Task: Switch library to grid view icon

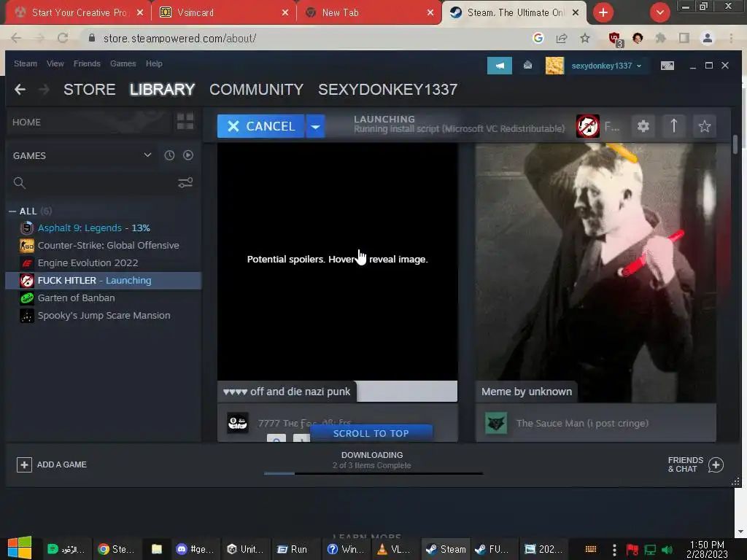Action: (185, 122)
